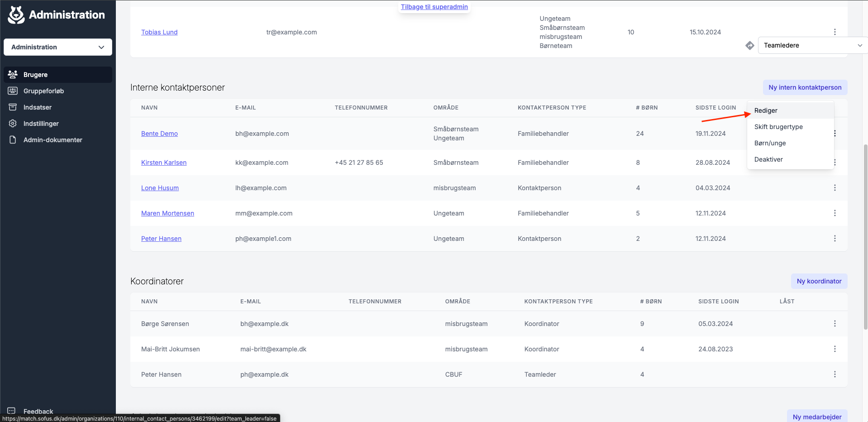Click the Interne kontaktpersoner heading

tap(177, 87)
